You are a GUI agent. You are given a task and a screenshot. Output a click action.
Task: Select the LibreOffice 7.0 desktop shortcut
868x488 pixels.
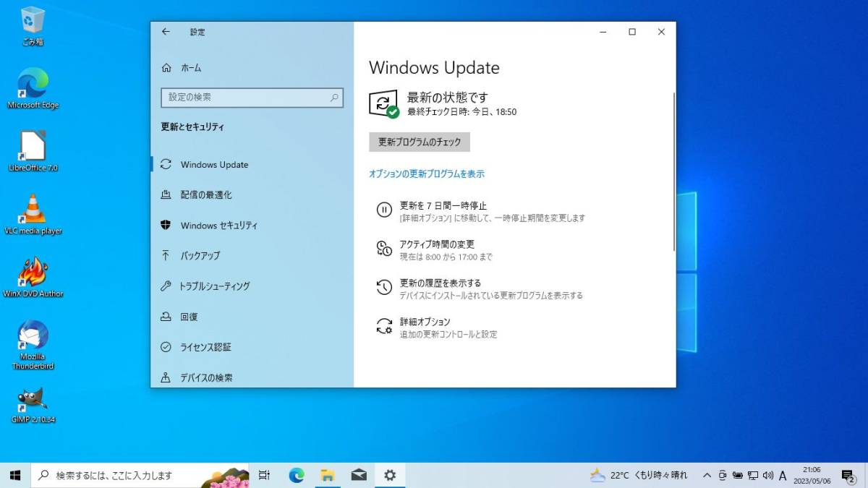[33, 151]
